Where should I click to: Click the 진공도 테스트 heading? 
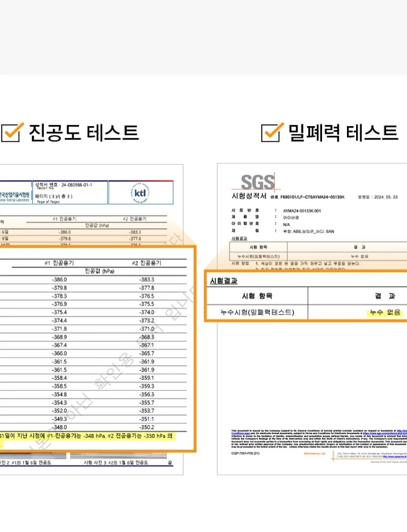tap(84, 132)
